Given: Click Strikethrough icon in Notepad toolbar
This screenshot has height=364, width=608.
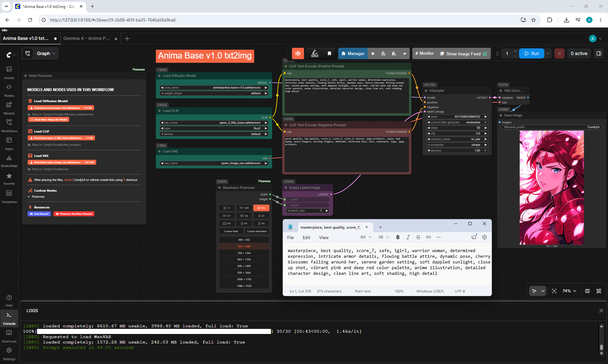Looking at the screenshot, I should coord(418,237).
